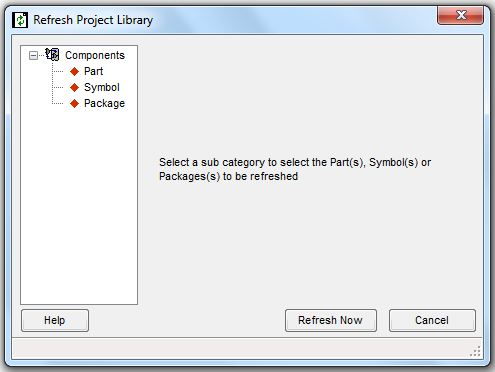Screen dimensions: 495x372
Task: Click the empty status bar
Action: pyautogui.click(x=240, y=349)
